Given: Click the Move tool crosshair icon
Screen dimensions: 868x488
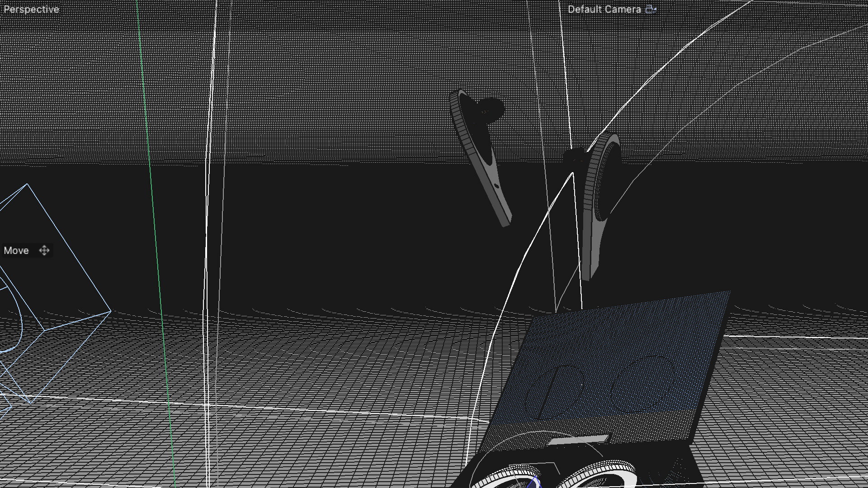Looking at the screenshot, I should point(44,250).
